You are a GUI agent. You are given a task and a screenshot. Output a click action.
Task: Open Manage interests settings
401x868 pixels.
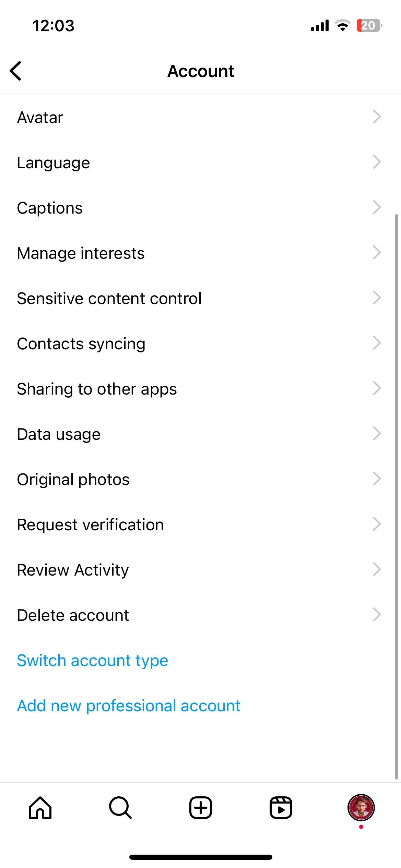point(81,253)
